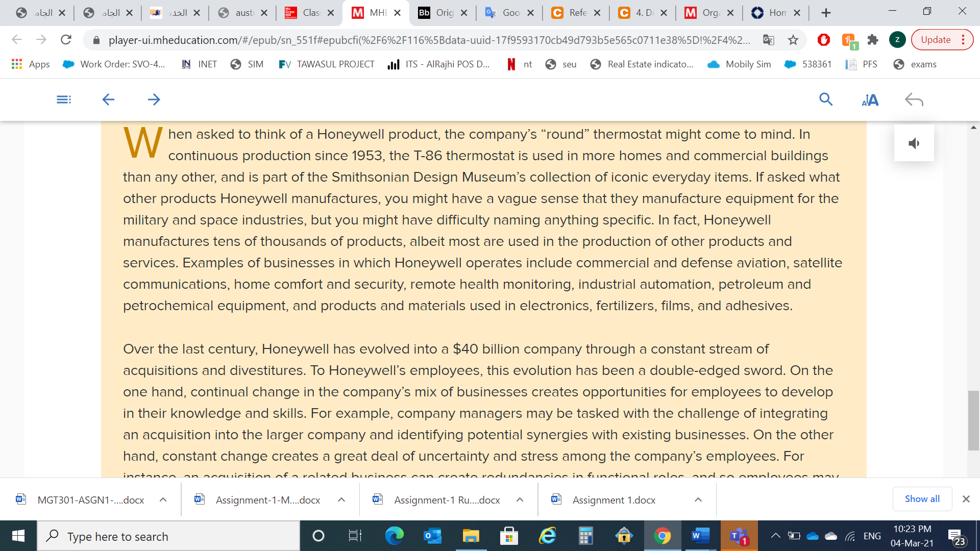980x551 pixels.
Task: Close the downloads bar
Action: (966, 499)
